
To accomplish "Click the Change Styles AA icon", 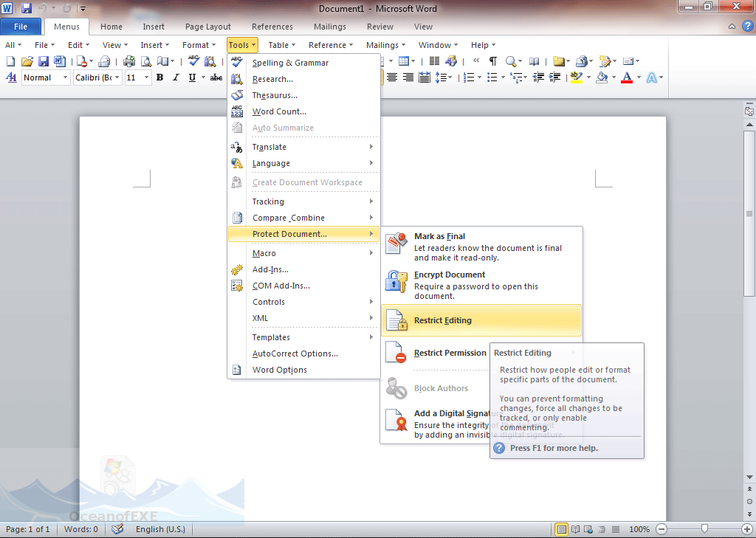I will click(x=11, y=77).
